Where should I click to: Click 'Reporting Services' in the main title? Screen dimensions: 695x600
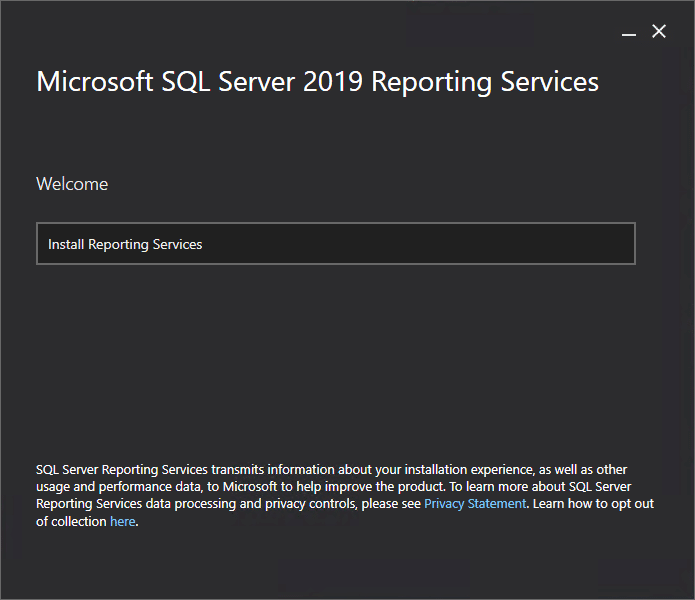tap(485, 82)
